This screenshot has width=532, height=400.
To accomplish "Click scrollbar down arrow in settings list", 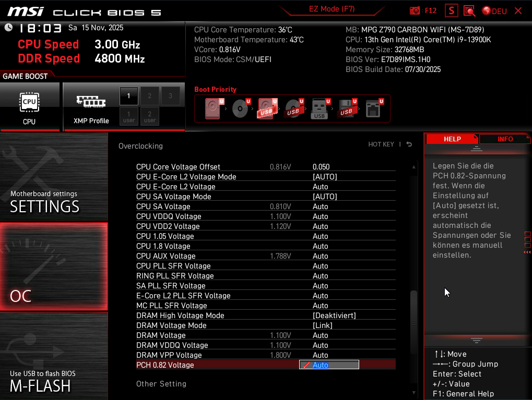I will pos(413,393).
